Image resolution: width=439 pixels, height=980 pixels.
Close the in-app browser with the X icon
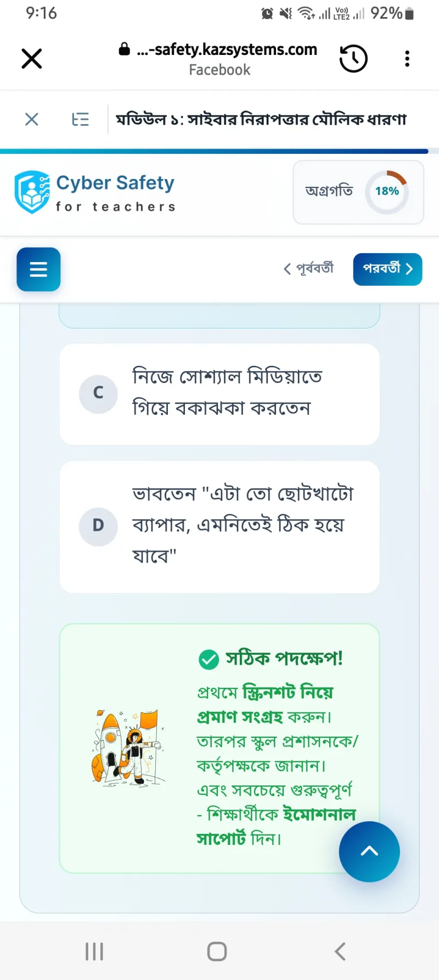pos(32,58)
